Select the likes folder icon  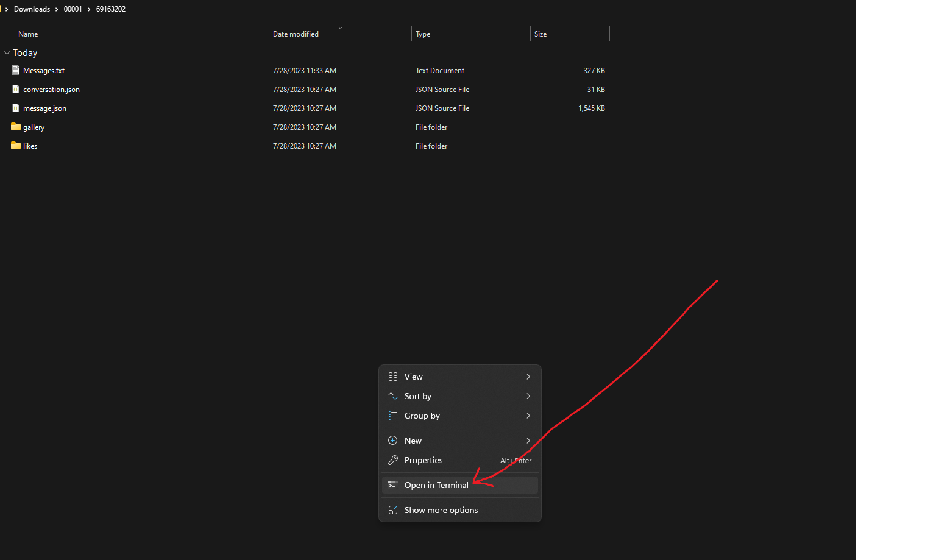(16, 146)
